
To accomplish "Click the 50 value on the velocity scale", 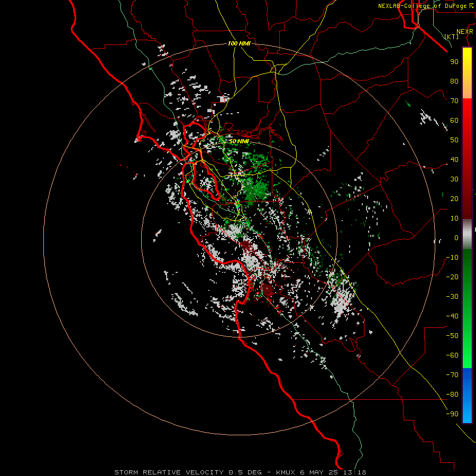I will click(x=454, y=140).
